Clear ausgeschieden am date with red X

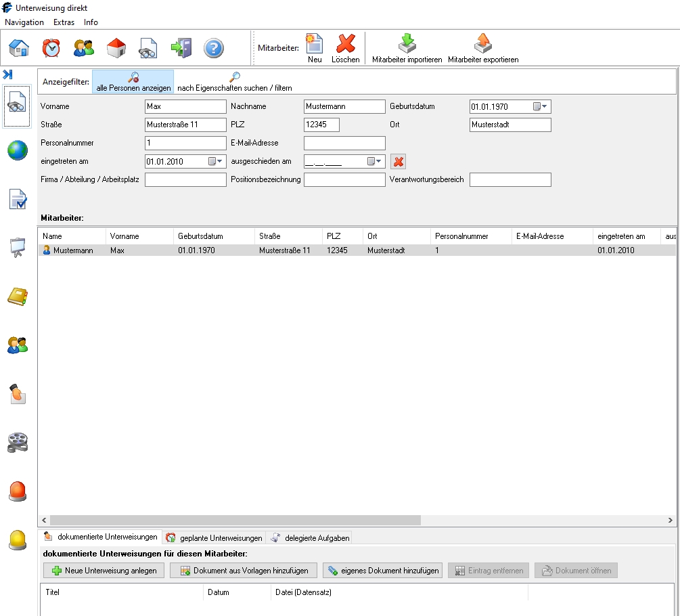point(398,162)
